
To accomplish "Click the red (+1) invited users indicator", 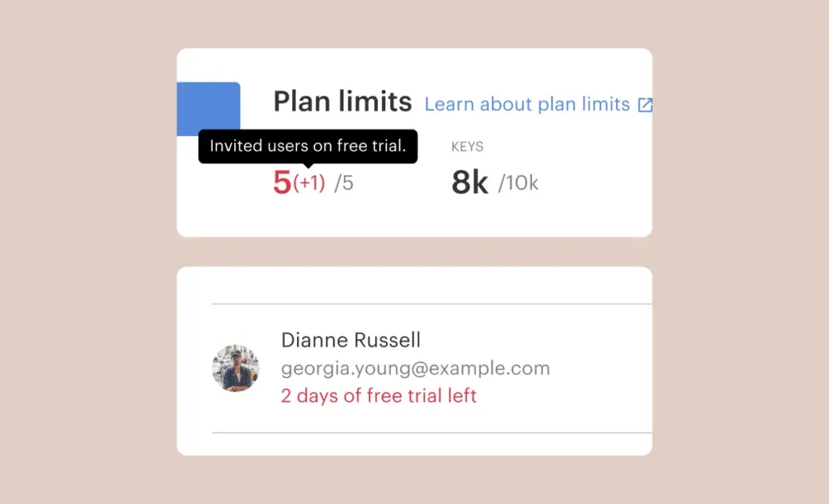I will 309,184.
